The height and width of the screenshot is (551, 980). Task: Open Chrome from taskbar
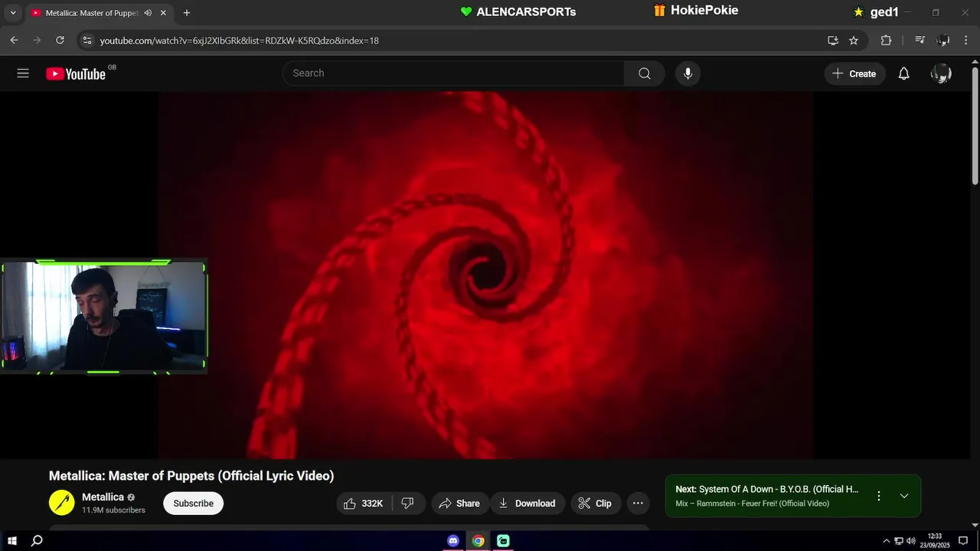click(x=478, y=541)
